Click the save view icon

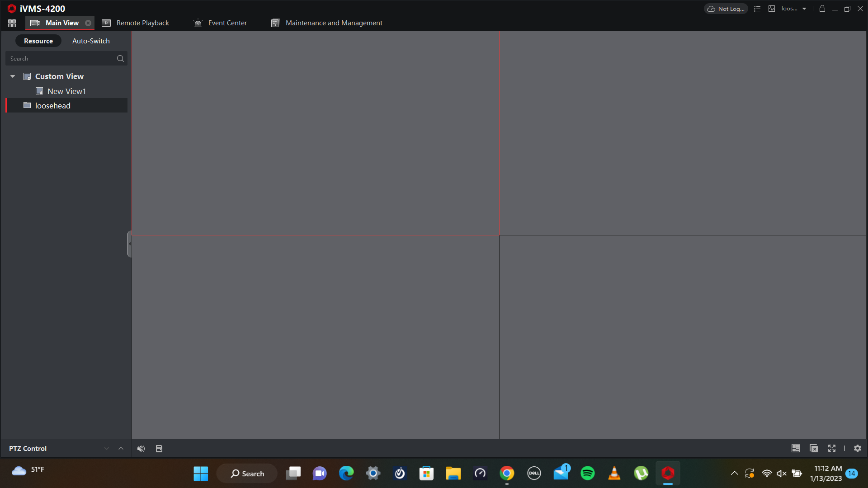159,449
